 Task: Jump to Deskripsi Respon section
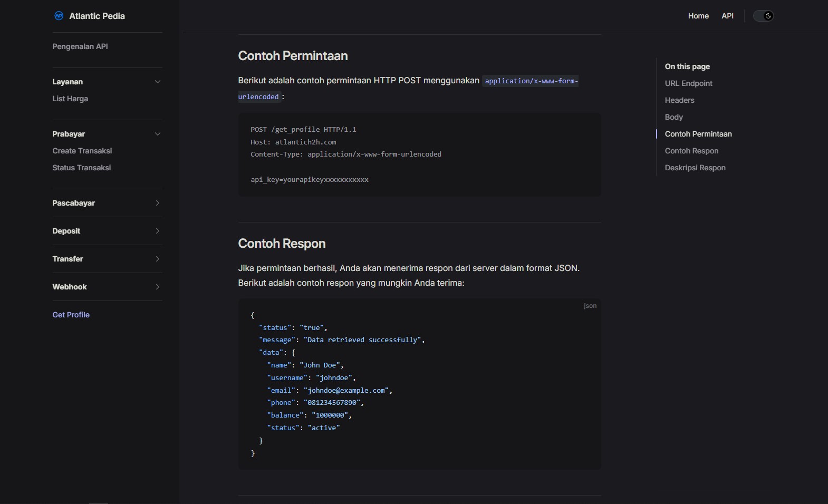pyautogui.click(x=695, y=168)
